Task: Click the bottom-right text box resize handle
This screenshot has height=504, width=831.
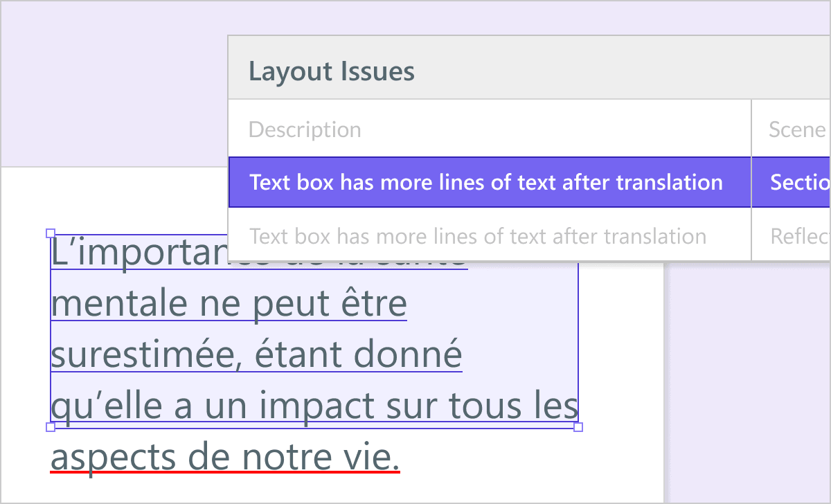Action: [x=578, y=427]
